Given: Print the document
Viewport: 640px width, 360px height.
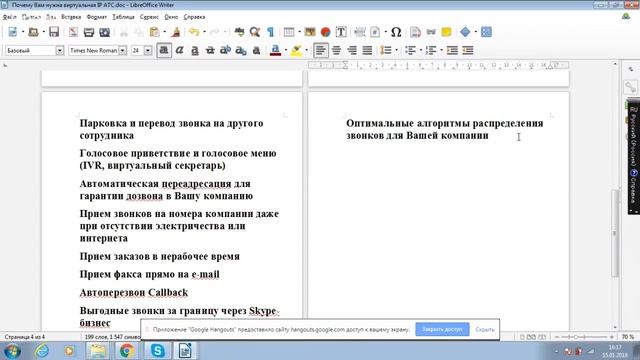Looking at the screenshot, I should (89, 32).
